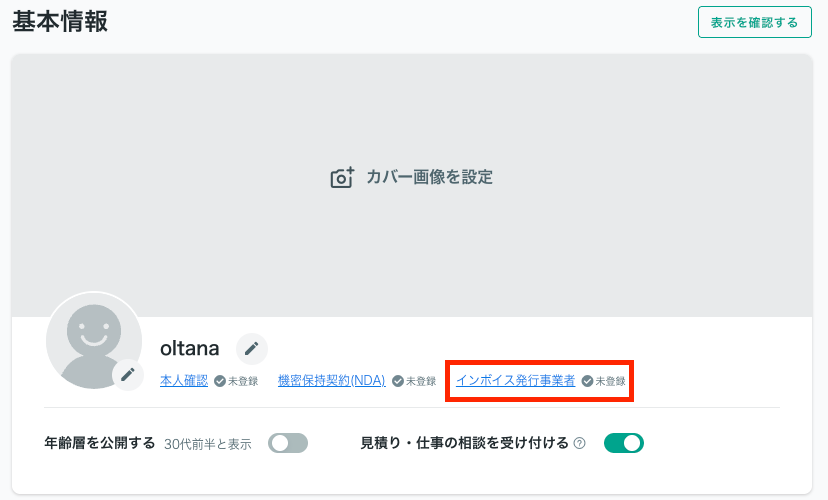Click the oltana username text

coord(190,348)
